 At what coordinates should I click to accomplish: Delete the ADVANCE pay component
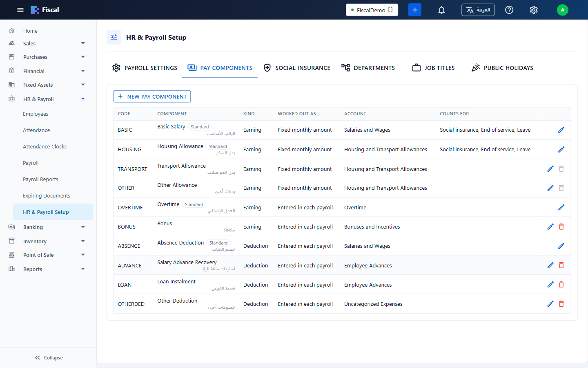pos(561,265)
